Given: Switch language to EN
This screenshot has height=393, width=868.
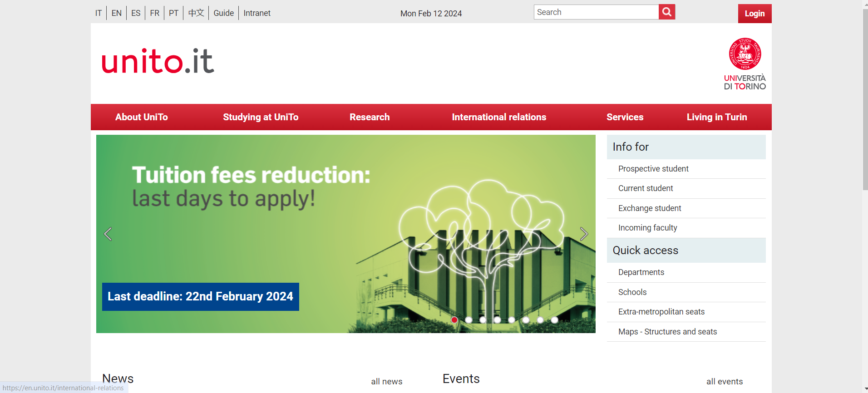Looking at the screenshot, I should pos(117,13).
